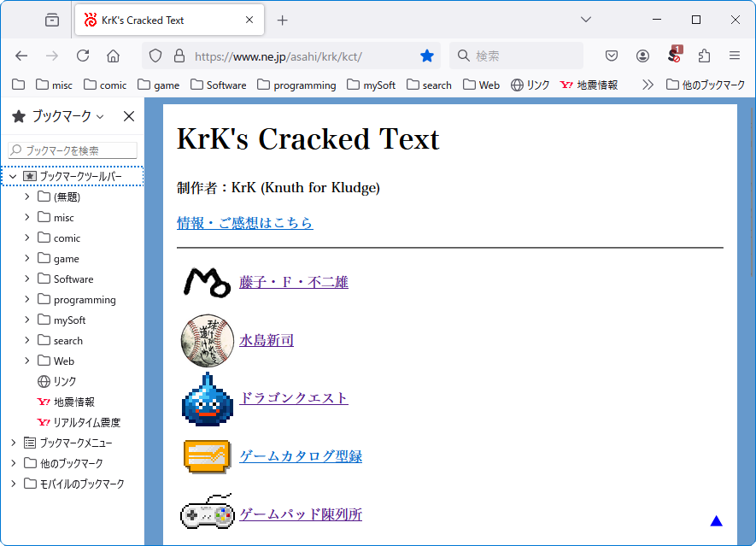Open the unnamed folder in bookmarks toolbar
Viewport: 756px width, 546px height.
(18, 85)
